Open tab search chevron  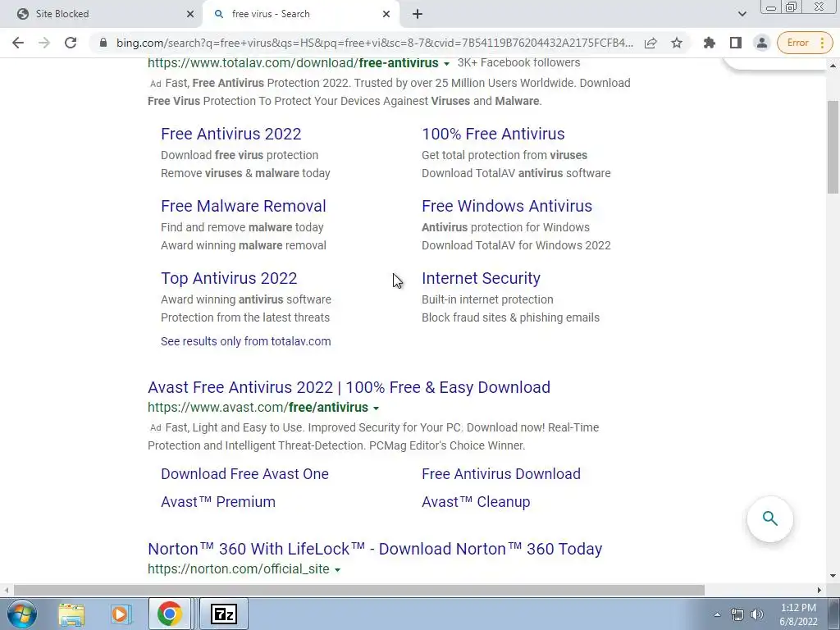(742, 14)
